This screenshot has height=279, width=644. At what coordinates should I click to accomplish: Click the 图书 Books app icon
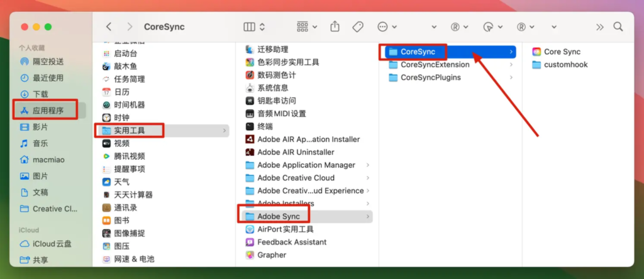tap(106, 221)
